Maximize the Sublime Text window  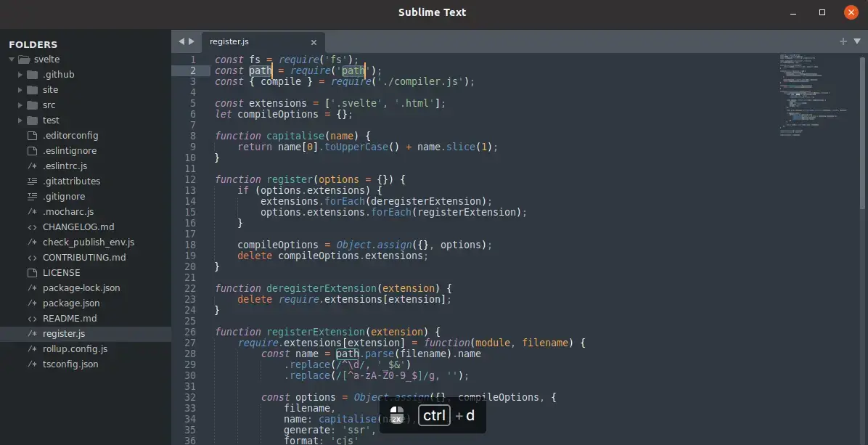(x=822, y=12)
